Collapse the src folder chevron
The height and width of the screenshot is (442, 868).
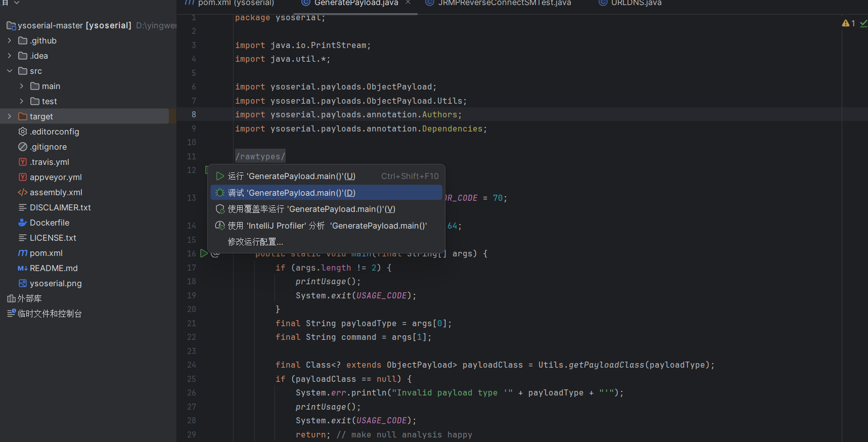click(x=10, y=71)
